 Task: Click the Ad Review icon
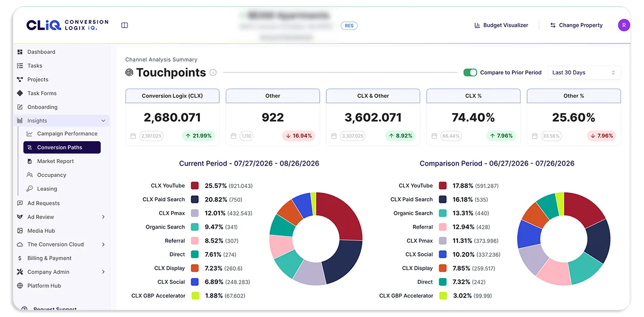point(20,217)
